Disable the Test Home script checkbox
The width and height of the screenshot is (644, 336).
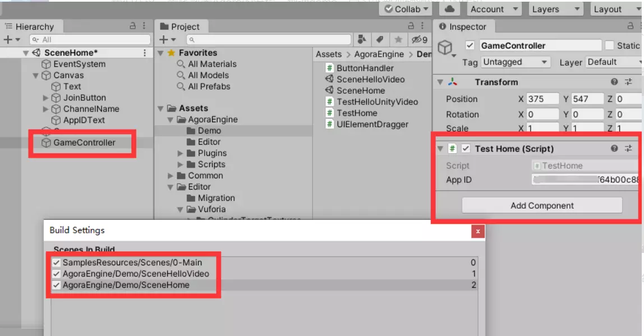click(x=466, y=148)
